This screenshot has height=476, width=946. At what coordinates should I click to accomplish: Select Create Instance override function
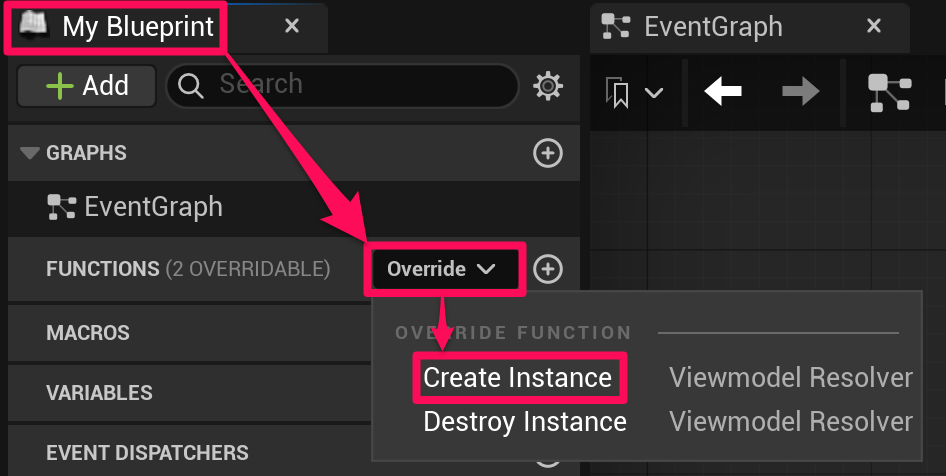click(x=517, y=378)
